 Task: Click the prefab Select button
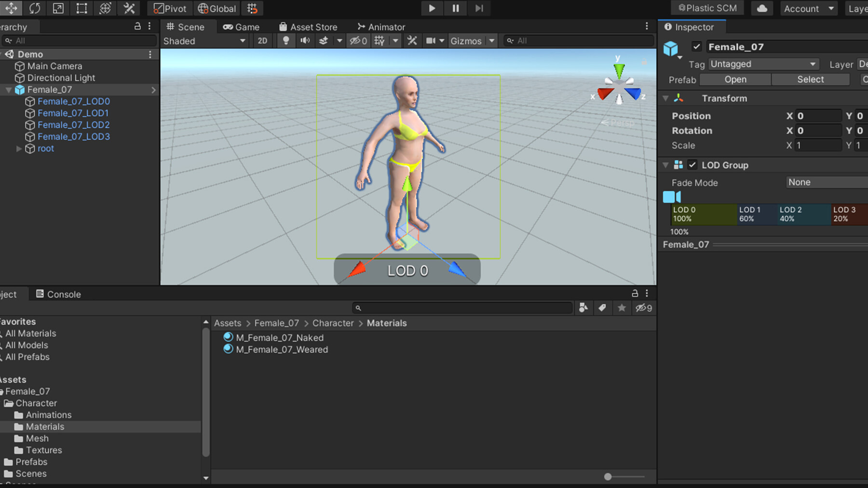[810, 79]
